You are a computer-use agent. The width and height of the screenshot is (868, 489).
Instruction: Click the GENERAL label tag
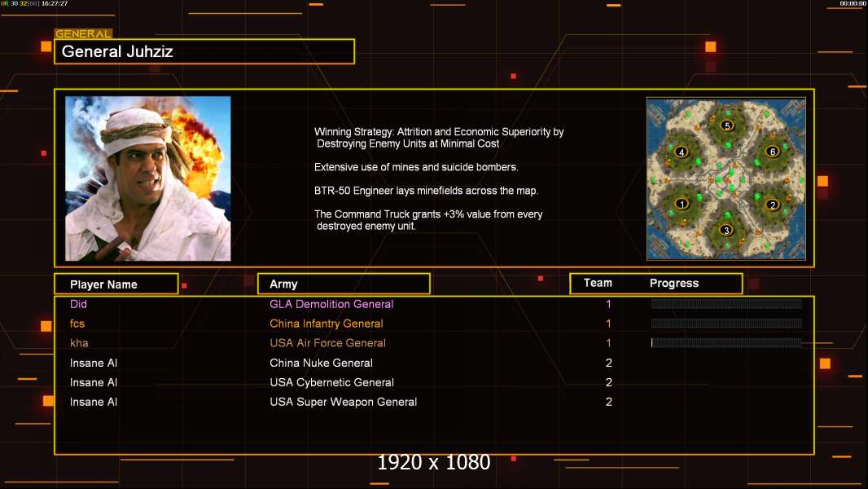(x=83, y=33)
